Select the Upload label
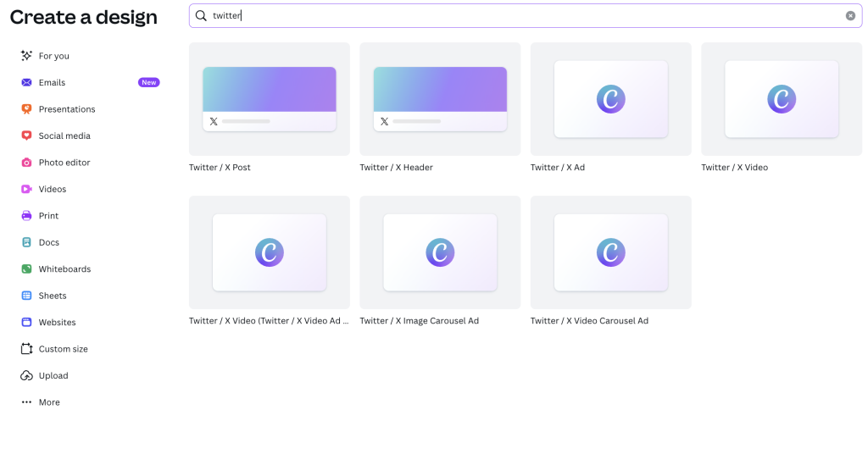 [x=53, y=375]
